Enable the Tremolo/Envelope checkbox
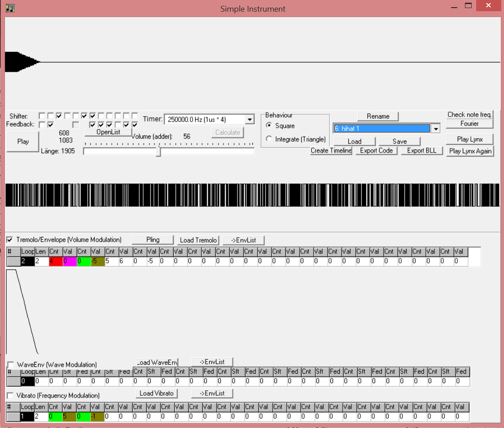This screenshot has width=504, height=428. click(10, 240)
